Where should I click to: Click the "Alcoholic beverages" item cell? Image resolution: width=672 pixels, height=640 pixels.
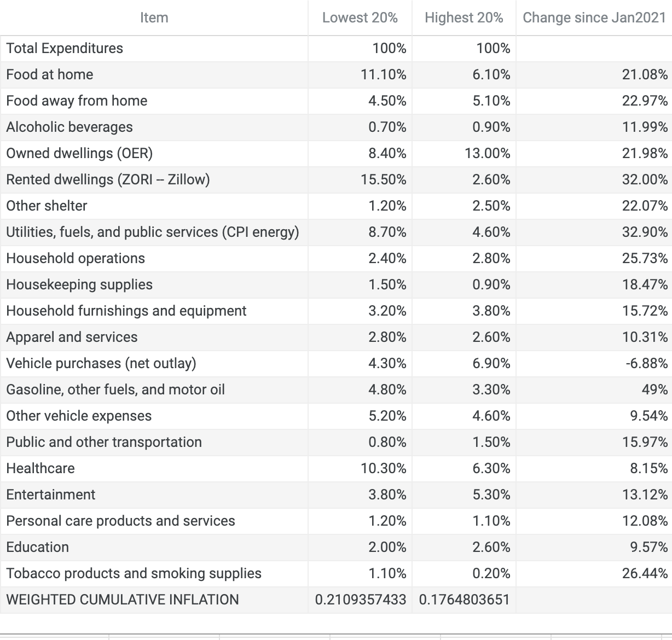point(69,127)
